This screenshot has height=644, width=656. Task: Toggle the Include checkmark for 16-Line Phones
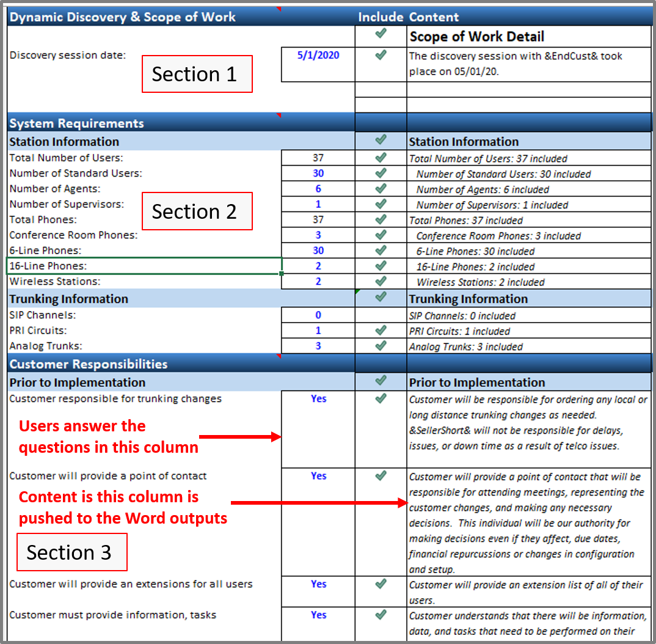tap(381, 266)
